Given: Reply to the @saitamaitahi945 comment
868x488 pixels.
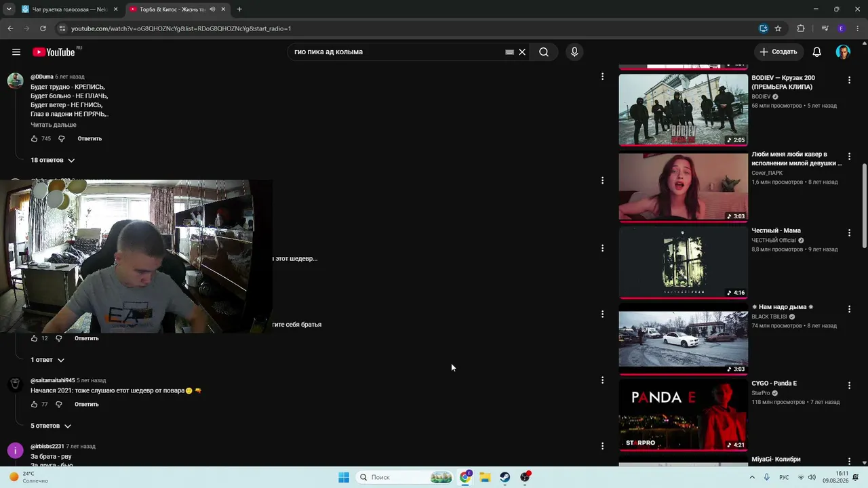Looking at the screenshot, I should pyautogui.click(x=87, y=405).
